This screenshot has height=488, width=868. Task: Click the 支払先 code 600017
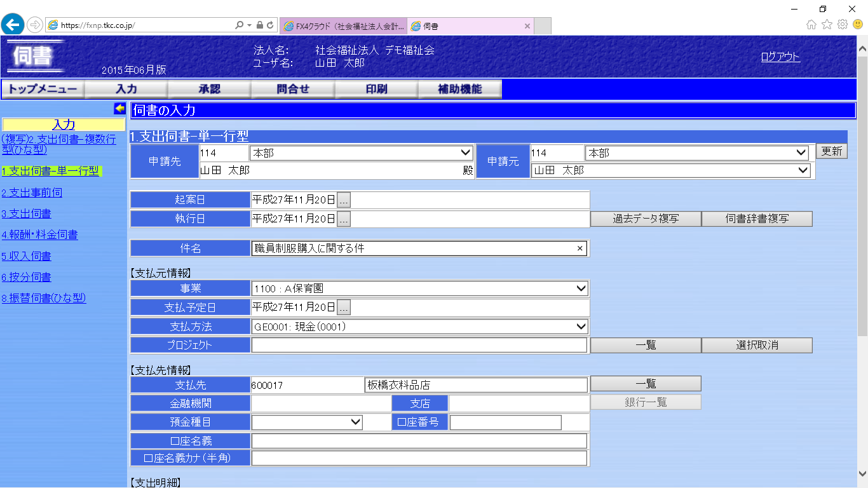pyautogui.click(x=268, y=385)
